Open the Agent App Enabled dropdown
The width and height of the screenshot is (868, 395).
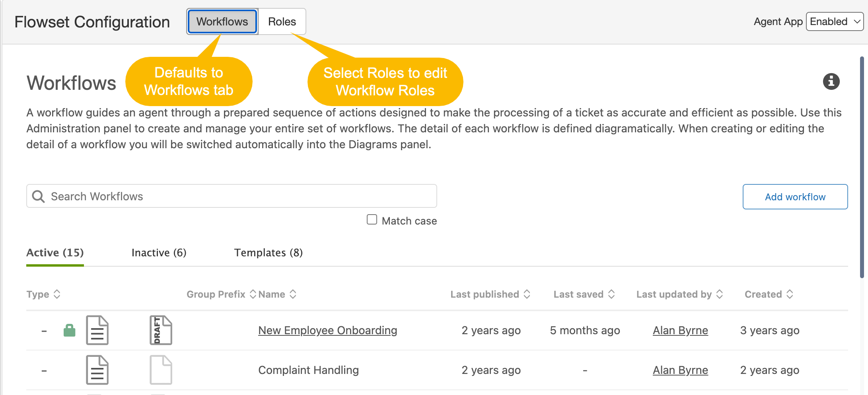click(x=835, y=21)
